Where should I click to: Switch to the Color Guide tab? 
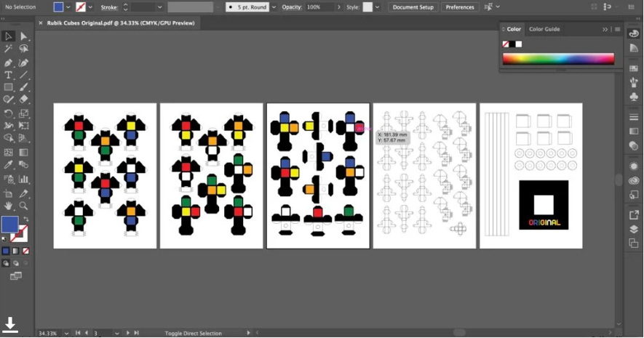click(x=544, y=29)
